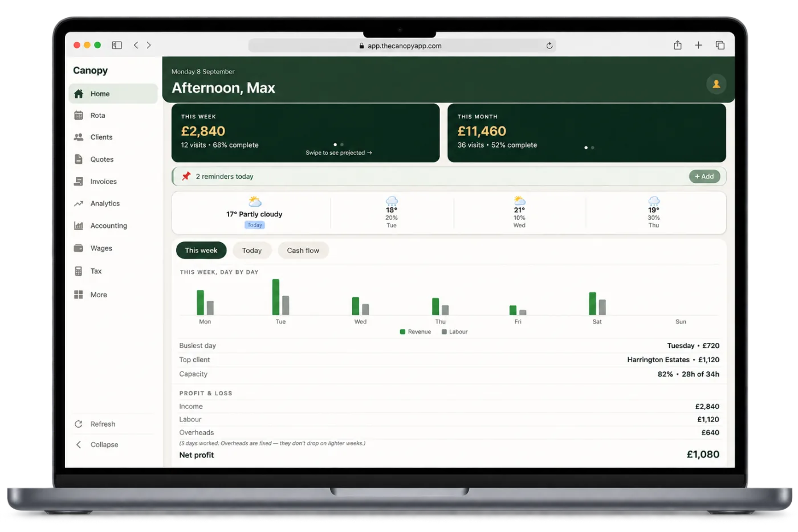Screen dimensions: 798x532
Task: Open the This Week £2,840 card
Action: (306, 133)
